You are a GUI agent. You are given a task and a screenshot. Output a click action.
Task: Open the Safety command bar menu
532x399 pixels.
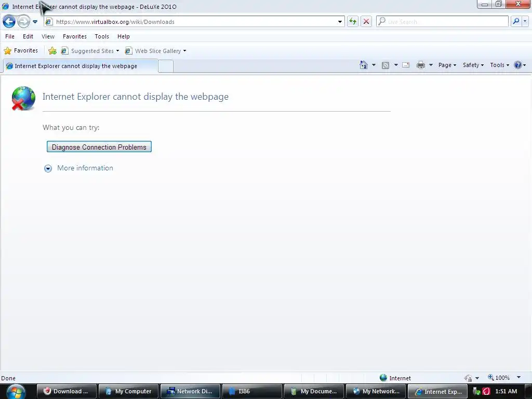pos(473,65)
